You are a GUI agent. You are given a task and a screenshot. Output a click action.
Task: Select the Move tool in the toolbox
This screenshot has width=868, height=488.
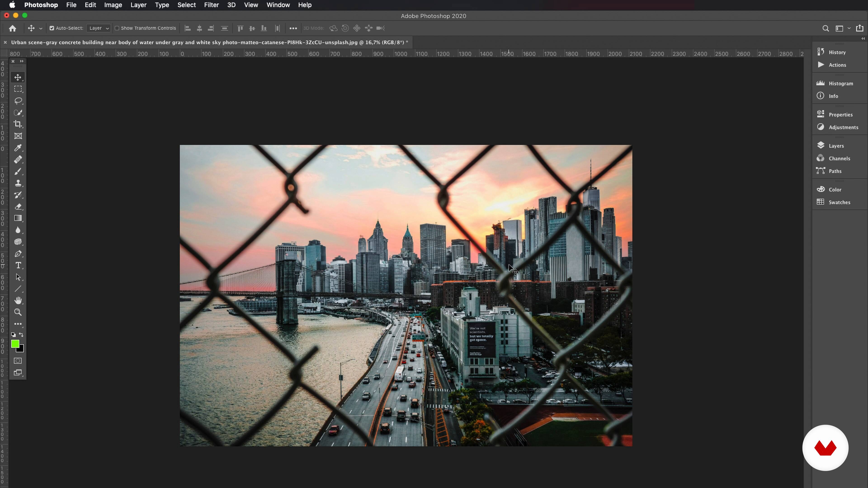point(18,77)
